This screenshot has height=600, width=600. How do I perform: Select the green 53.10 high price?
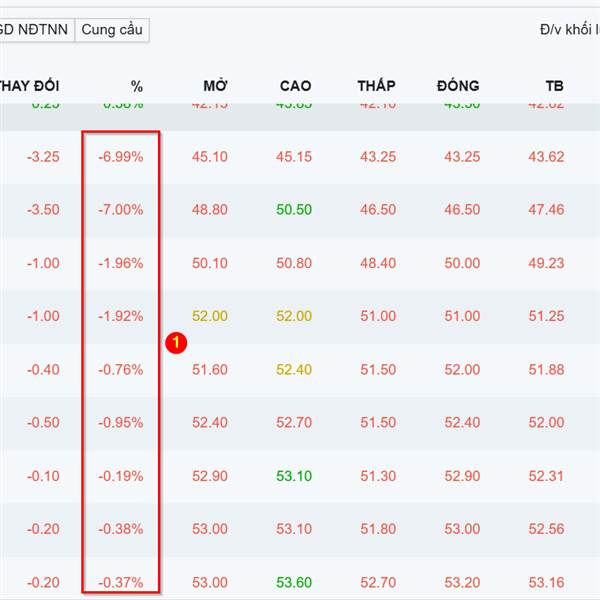coord(294,476)
